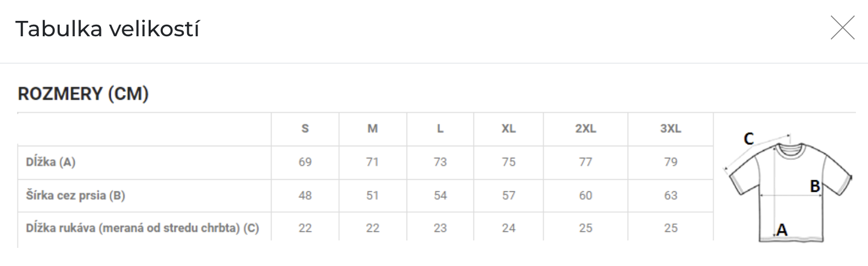
Task: Click the 3XL size column header
Action: click(670, 129)
